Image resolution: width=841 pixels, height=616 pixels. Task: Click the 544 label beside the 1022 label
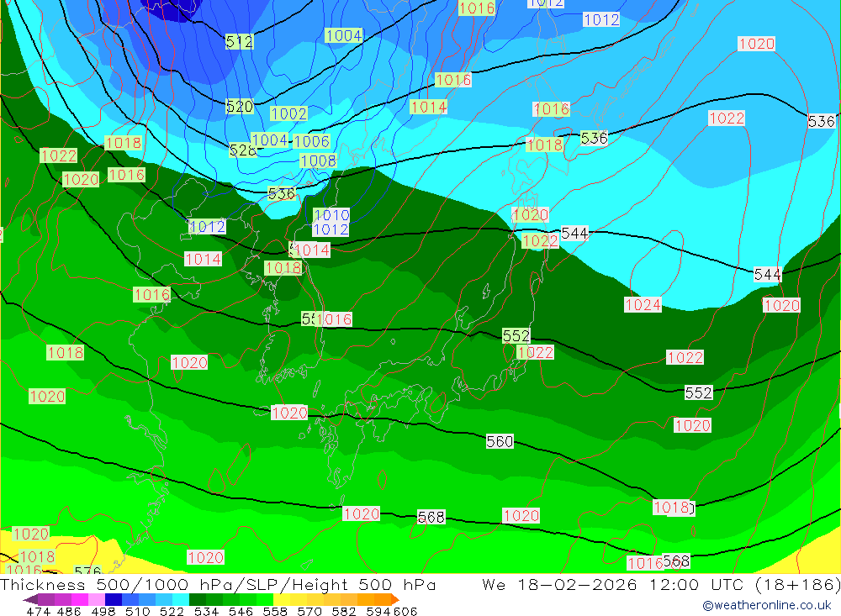point(574,234)
